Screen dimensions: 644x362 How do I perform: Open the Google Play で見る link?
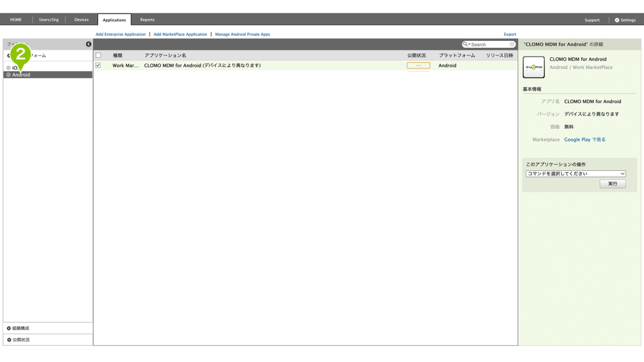pos(585,140)
